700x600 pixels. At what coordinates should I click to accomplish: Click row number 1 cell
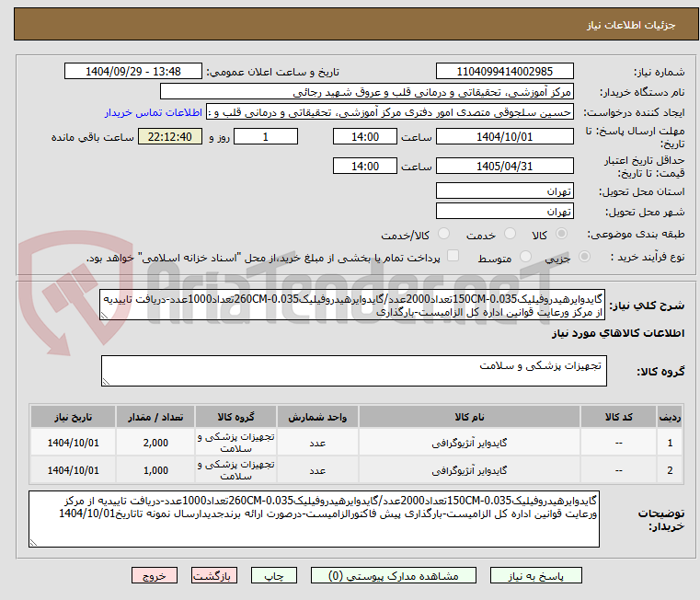[x=670, y=443]
